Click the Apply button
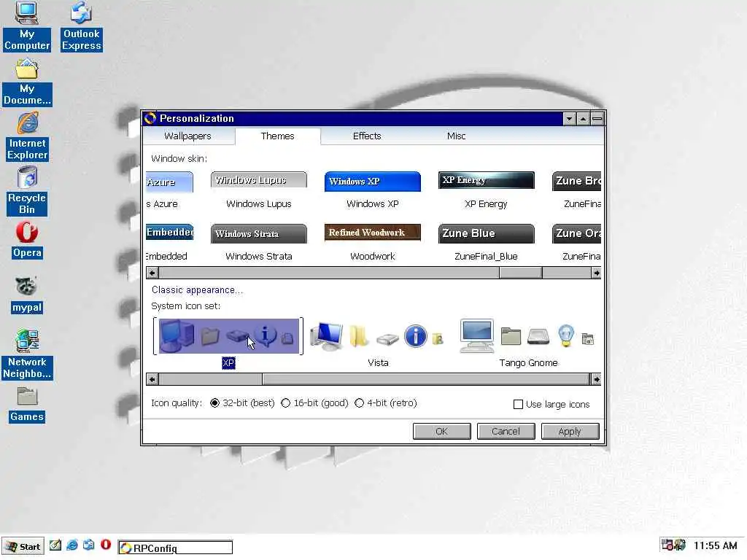 pos(570,432)
